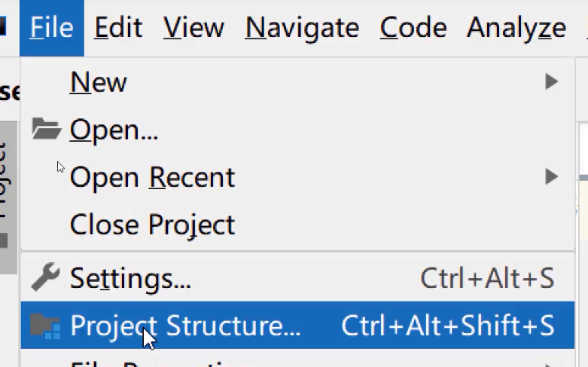The height and width of the screenshot is (367, 588).
Task: Open the Edit menu
Action: pos(119,28)
